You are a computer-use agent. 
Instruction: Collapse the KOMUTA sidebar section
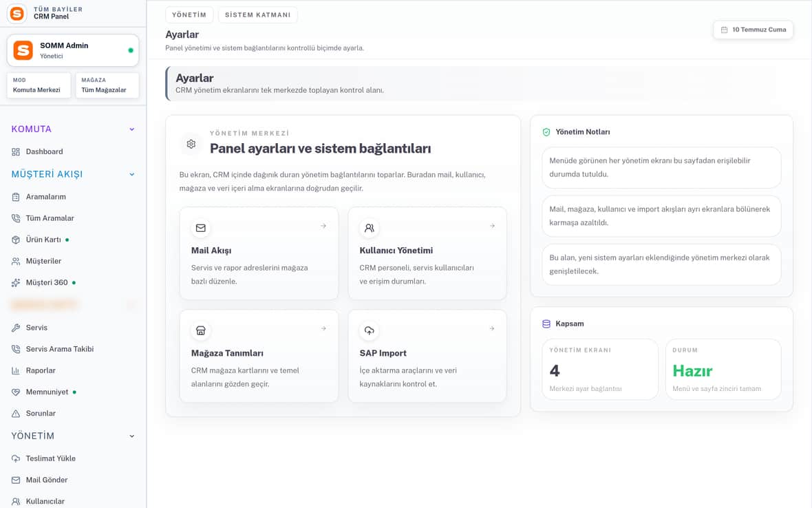(x=132, y=129)
